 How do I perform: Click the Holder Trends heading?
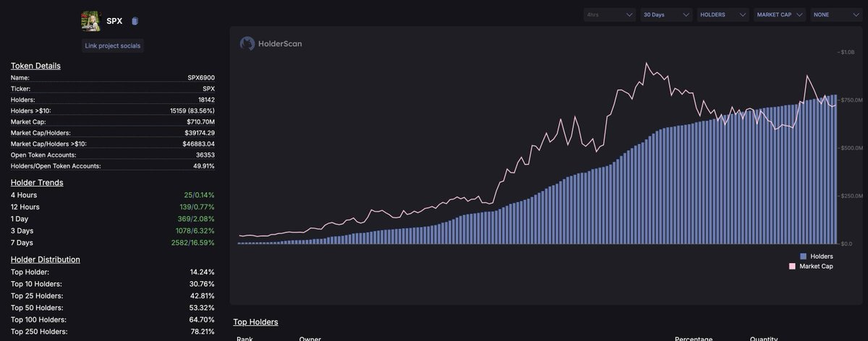37,183
